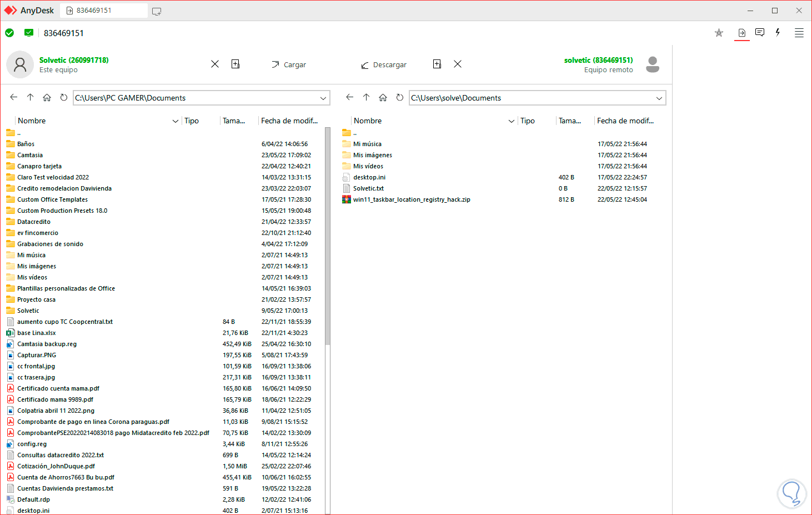This screenshot has height=515, width=812.
Task: Select the Baños folder in the local pane
Action: pos(26,144)
